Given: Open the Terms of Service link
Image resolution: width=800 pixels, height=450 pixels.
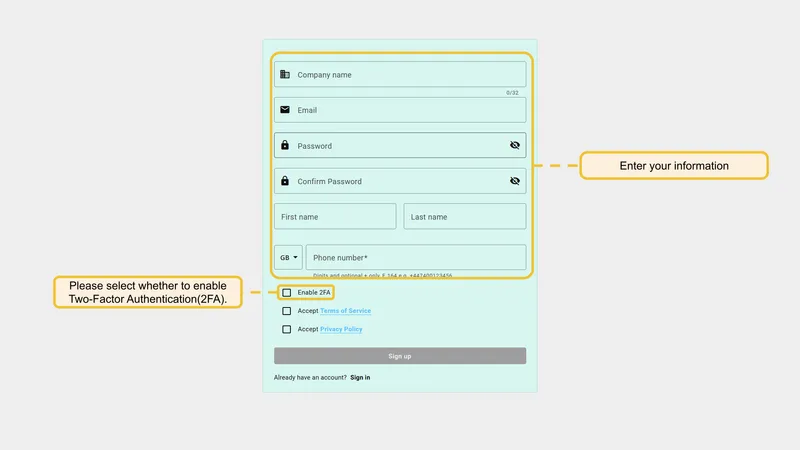Looking at the screenshot, I should pos(345,311).
